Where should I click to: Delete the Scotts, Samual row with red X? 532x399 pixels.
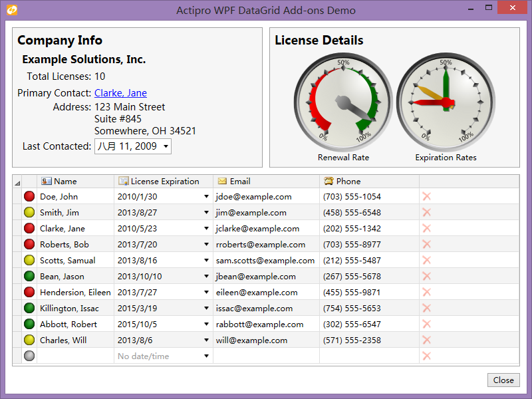pos(426,260)
